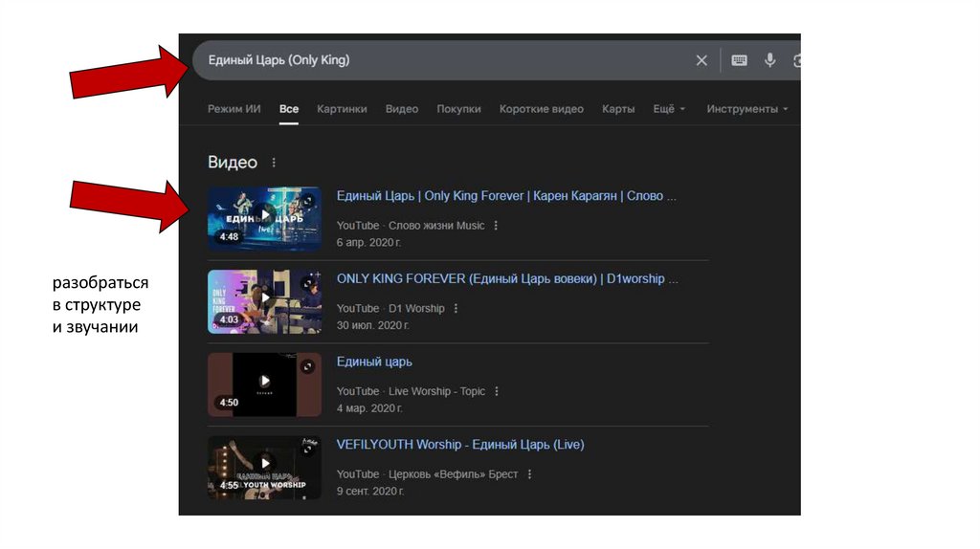This screenshot has width=980, height=549.
Task: Click the date 6 апр. 2020 г.
Action: (x=368, y=242)
